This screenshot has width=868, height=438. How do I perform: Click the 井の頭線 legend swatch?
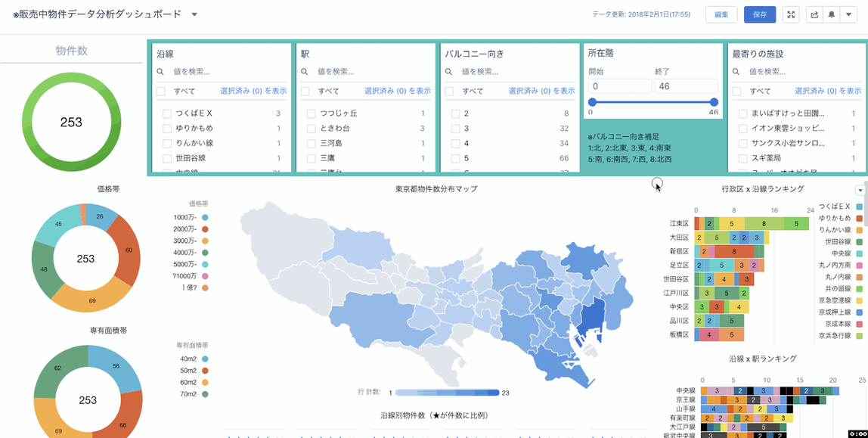[x=860, y=288]
